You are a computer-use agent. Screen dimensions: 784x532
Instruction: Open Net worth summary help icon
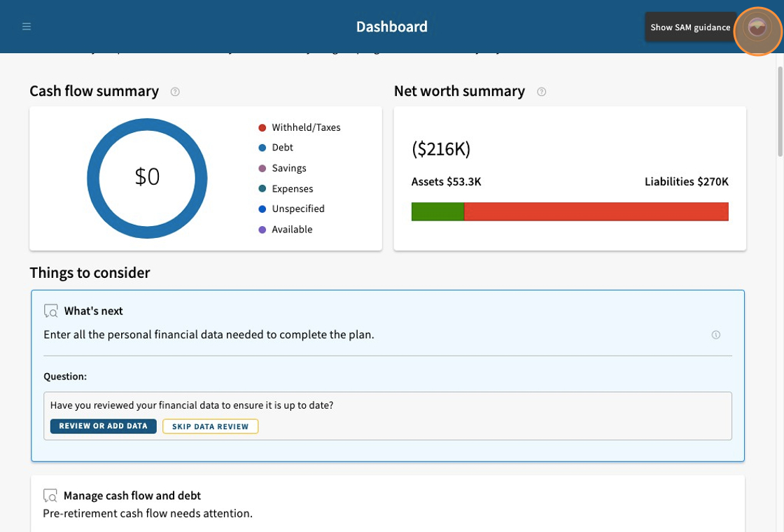[x=542, y=92]
